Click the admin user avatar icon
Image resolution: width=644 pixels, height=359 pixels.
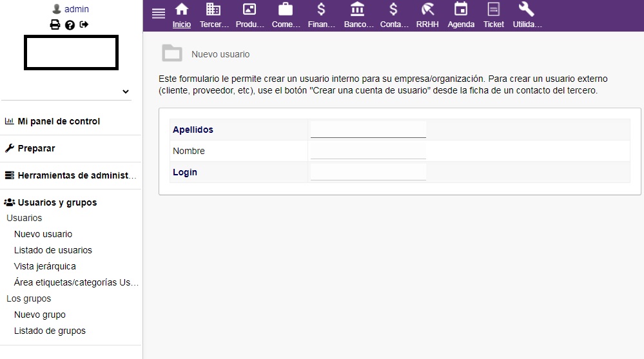(57, 8)
